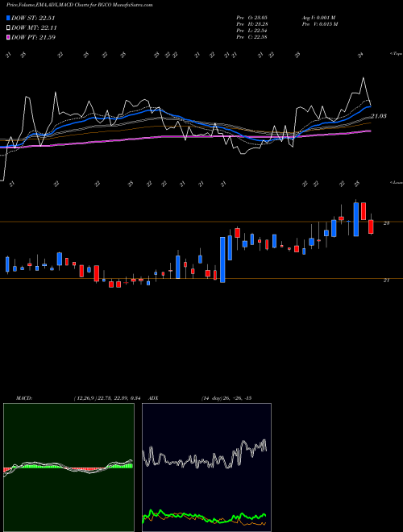Click ADX parameters '(14 day) 26, +26, -15'

click(x=226, y=398)
